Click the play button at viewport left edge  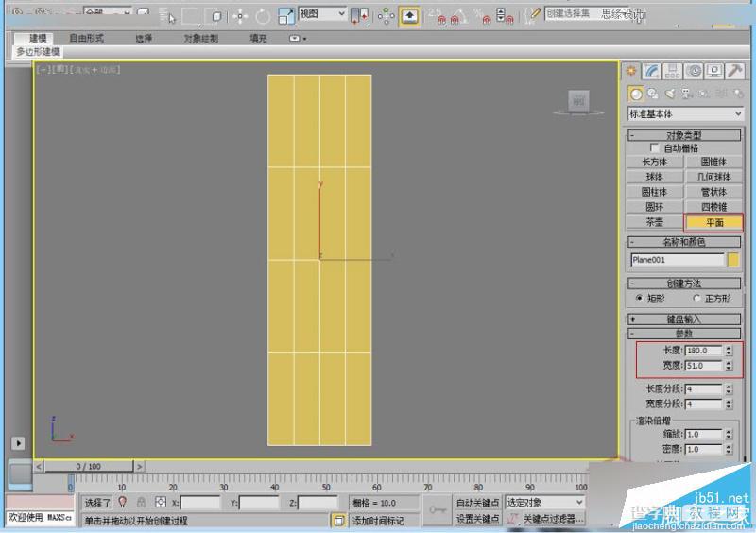point(18,443)
